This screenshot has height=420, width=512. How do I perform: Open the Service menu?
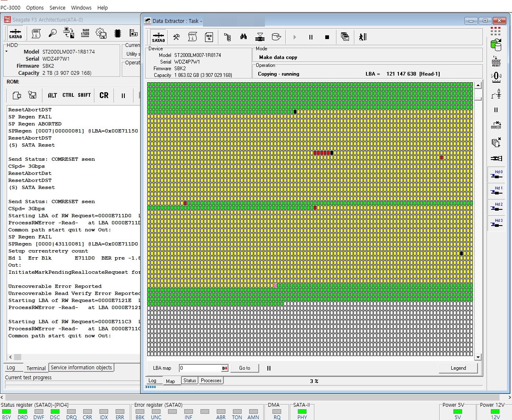[57, 7]
